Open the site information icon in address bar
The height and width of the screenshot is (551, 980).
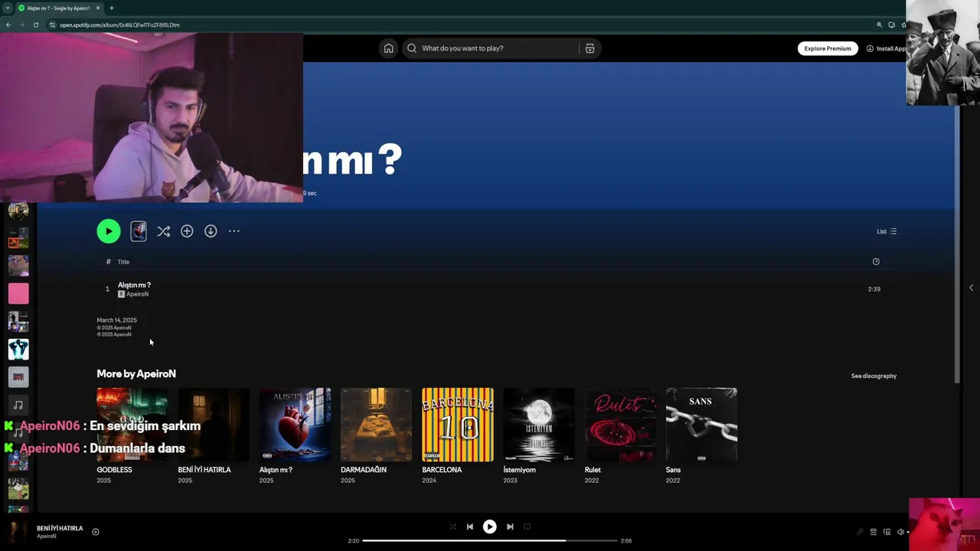tap(52, 24)
